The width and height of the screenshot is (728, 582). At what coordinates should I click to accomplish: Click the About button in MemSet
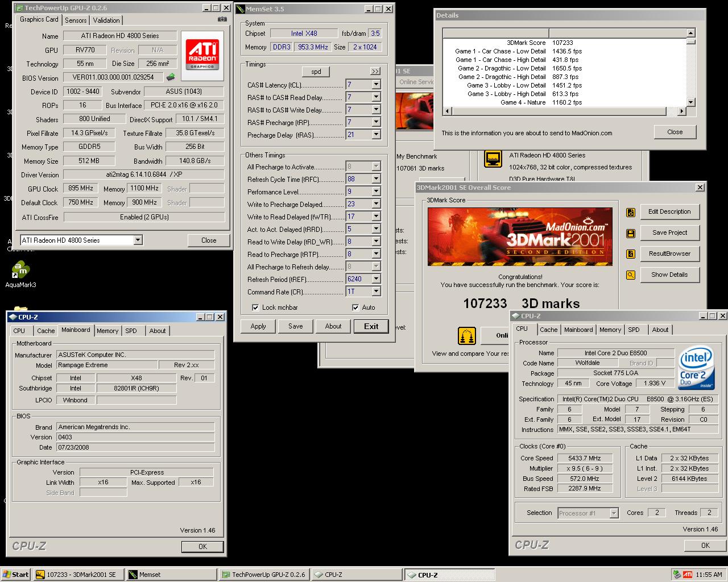(333, 326)
